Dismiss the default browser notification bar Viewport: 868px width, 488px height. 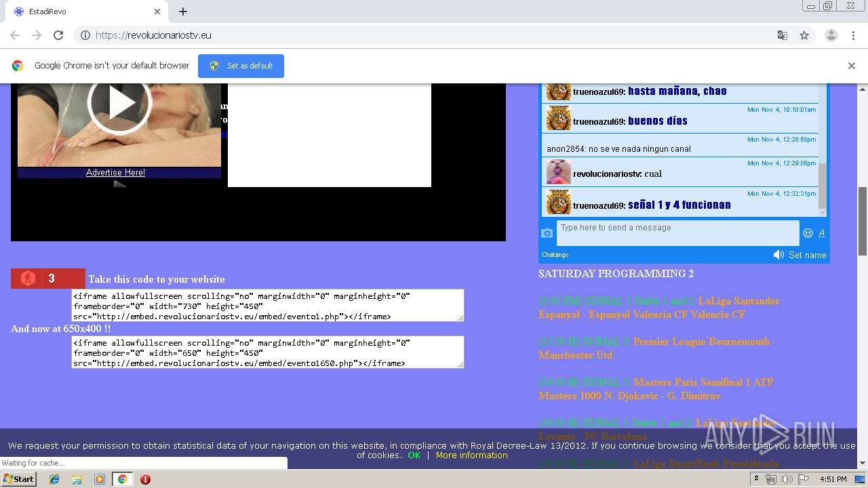pyautogui.click(x=852, y=66)
